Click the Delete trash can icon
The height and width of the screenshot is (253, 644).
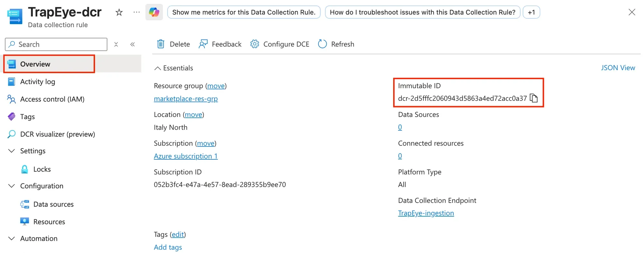click(x=161, y=44)
